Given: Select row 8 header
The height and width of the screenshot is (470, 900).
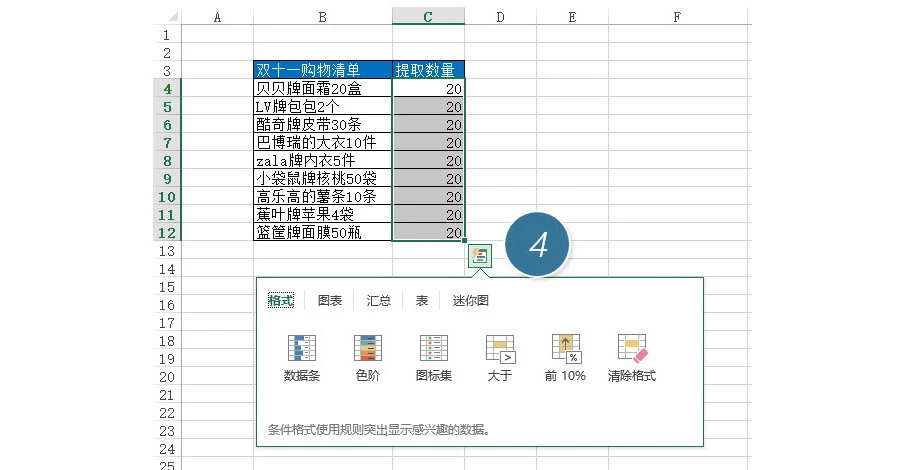Looking at the screenshot, I should 167,161.
